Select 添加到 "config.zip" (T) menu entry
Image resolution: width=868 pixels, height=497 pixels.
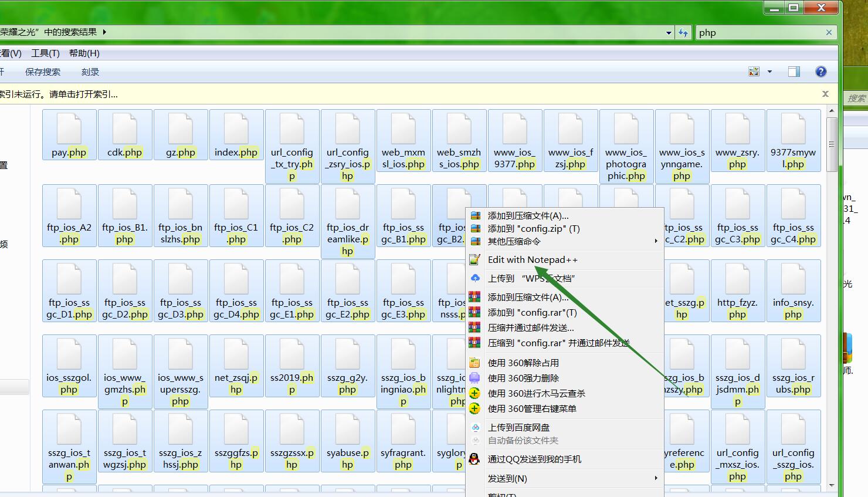(533, 229)
